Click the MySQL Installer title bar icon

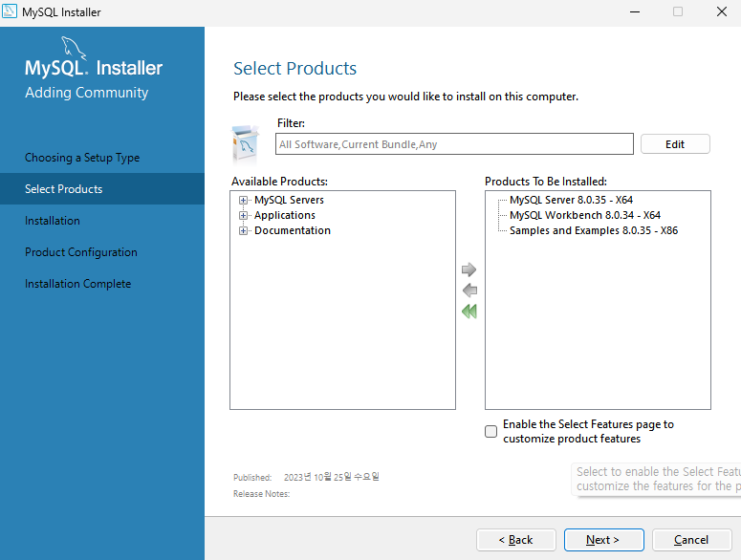click(10, 11)
